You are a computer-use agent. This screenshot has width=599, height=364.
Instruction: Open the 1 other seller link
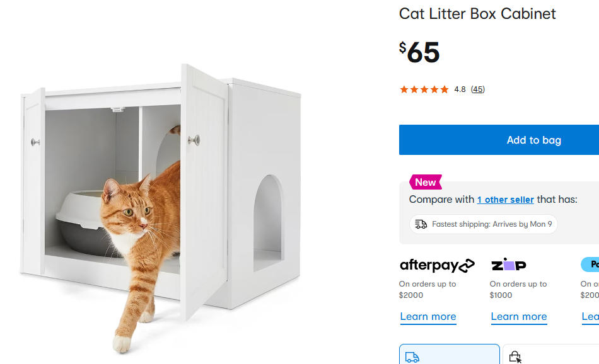505,200
